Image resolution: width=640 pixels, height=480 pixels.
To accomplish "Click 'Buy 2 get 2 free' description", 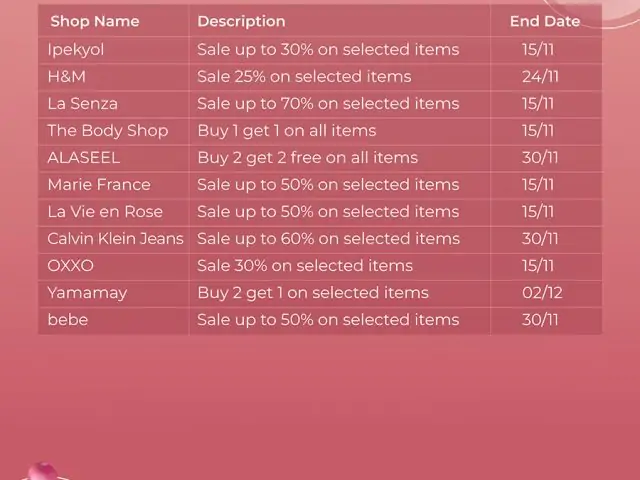I will 308,158.
